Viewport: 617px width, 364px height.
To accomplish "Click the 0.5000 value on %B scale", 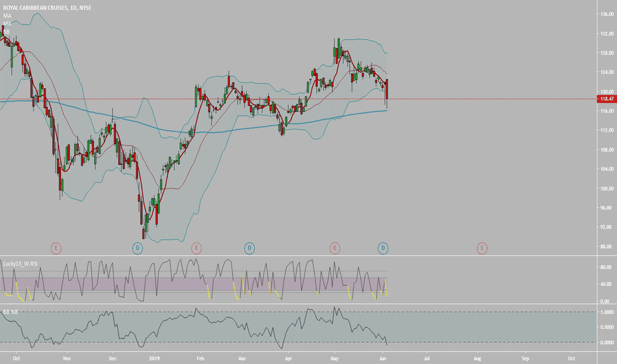I will point(606,328).
